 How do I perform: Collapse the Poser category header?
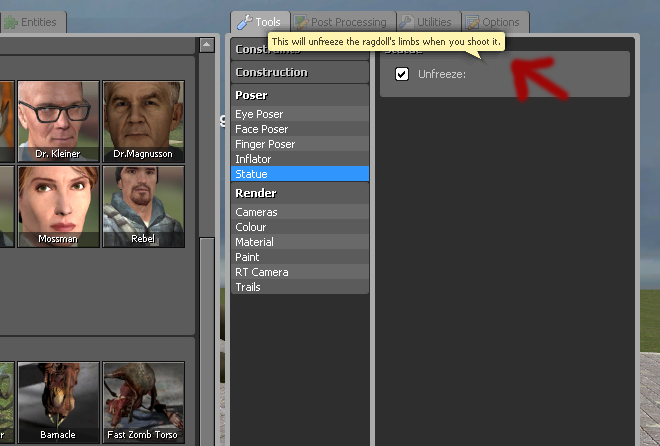point(300,95)
